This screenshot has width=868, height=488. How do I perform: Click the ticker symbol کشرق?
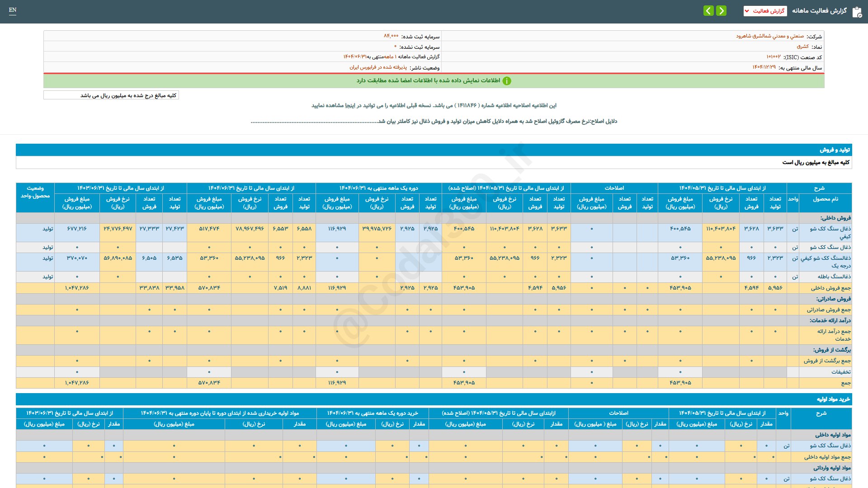[x=802, y=47]
